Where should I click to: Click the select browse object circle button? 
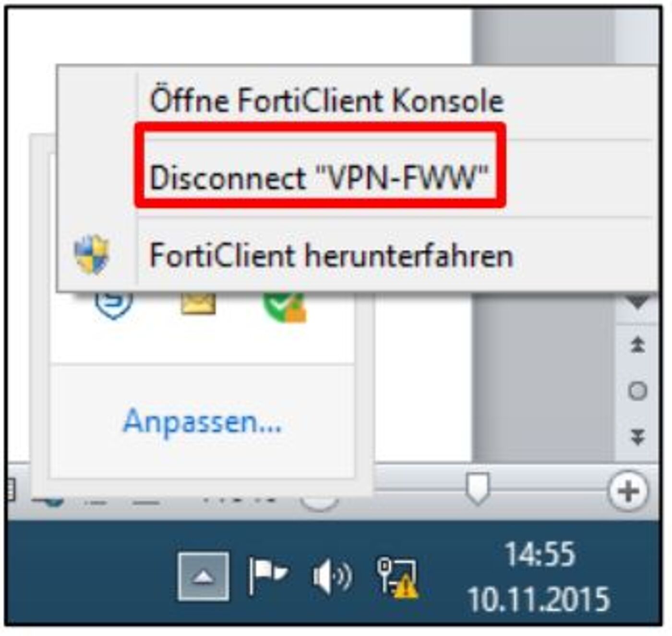pos(637,391)
